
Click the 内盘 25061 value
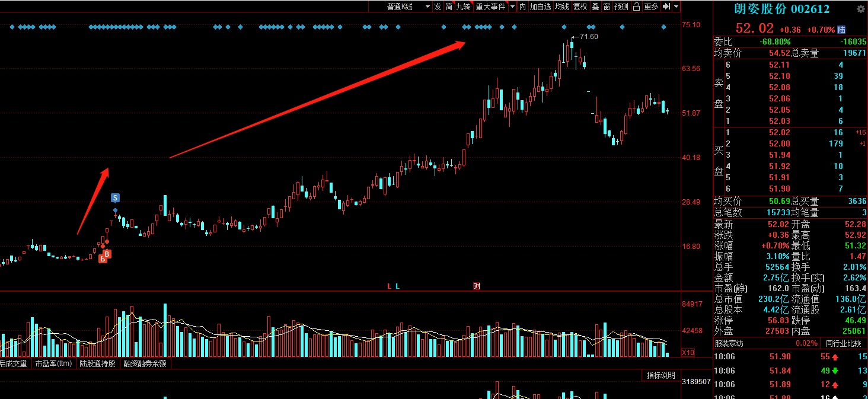(854, 331)
